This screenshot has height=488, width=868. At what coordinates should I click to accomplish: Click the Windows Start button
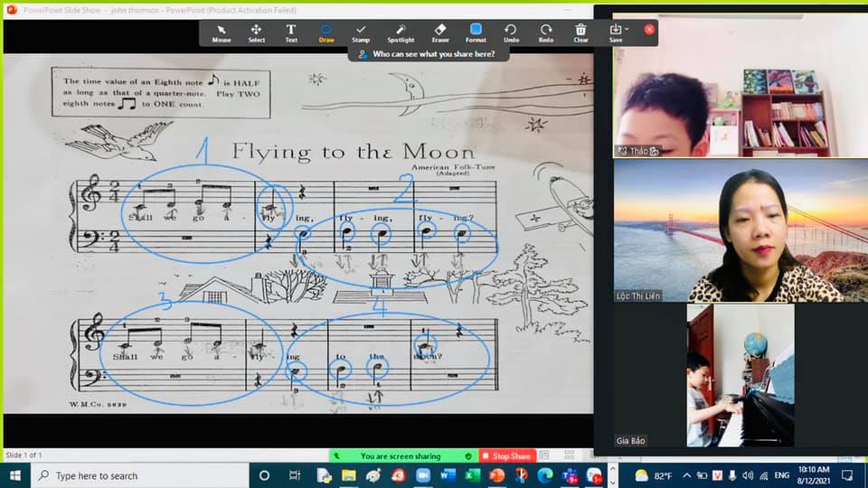pyautogui.click(x=15, y=475)
